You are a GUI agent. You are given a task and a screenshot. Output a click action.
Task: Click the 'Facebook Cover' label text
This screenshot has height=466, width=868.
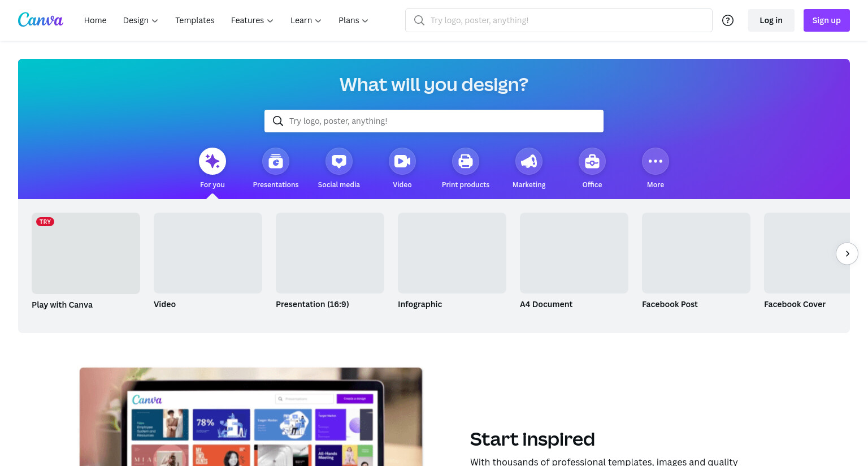795,304
